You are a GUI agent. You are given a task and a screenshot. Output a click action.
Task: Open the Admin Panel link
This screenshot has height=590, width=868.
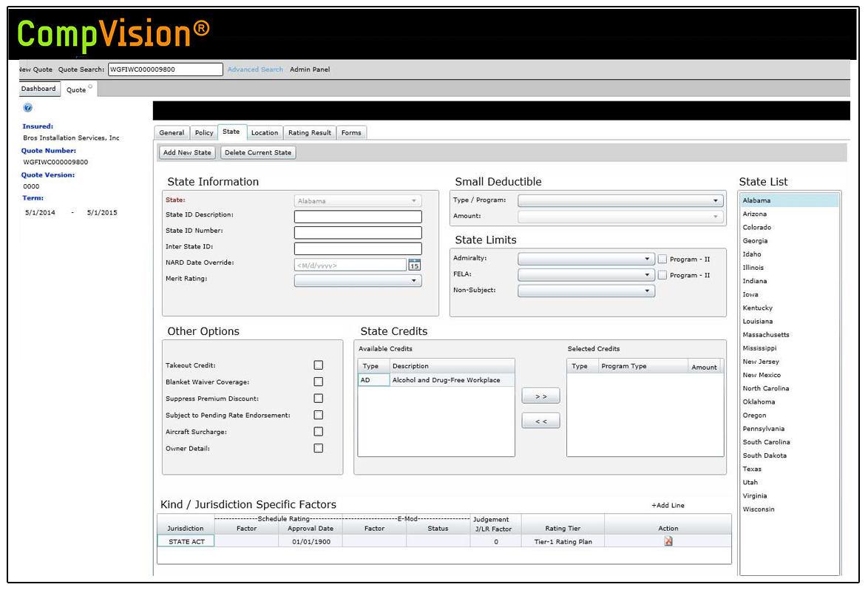[310, 69]
